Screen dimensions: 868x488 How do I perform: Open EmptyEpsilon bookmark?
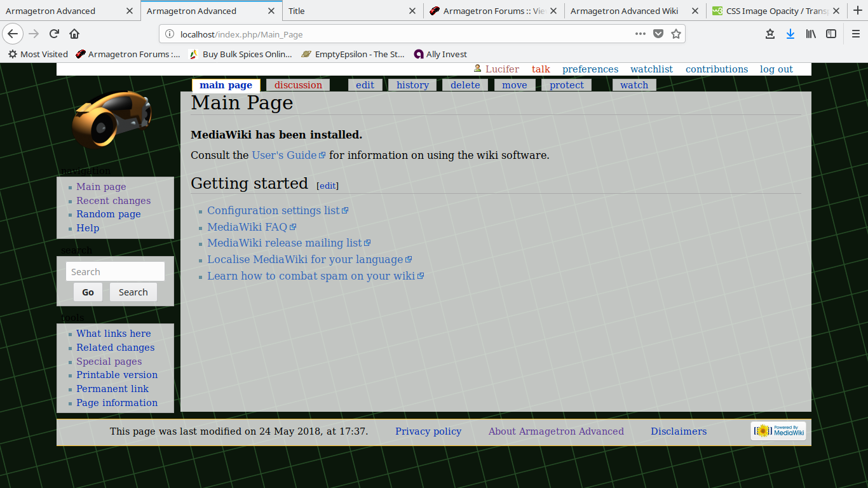353,54
